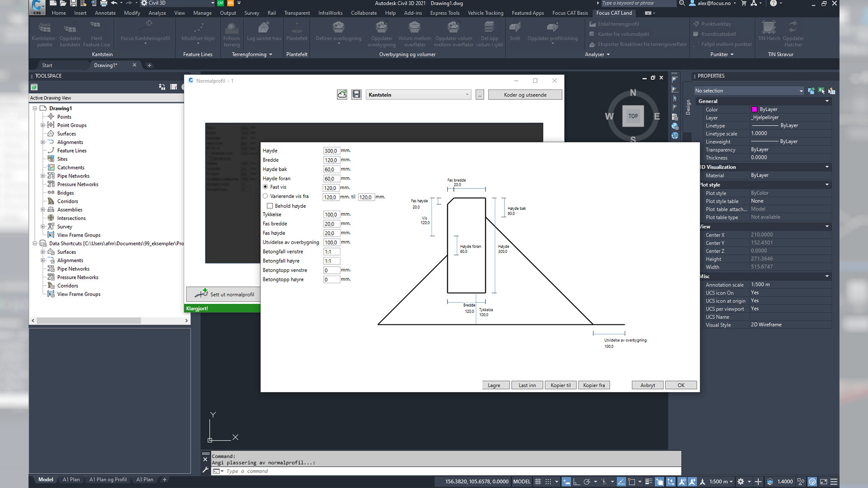This screenshot has width=868, height=488.
Task: Click the Sett ut normalprofil button
Action: 222,294
